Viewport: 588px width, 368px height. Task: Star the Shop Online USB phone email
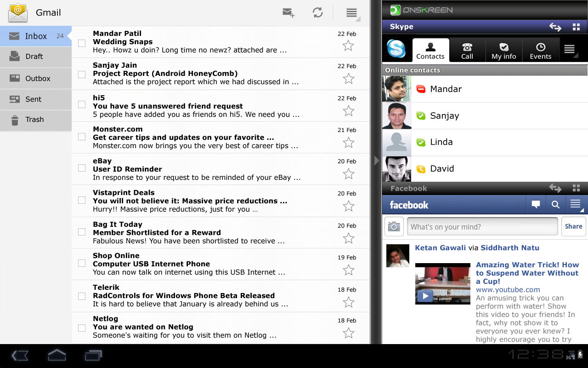349,270
